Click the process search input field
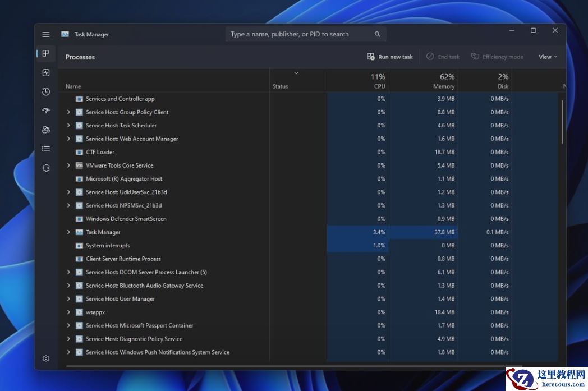 [x=301, y=34]
